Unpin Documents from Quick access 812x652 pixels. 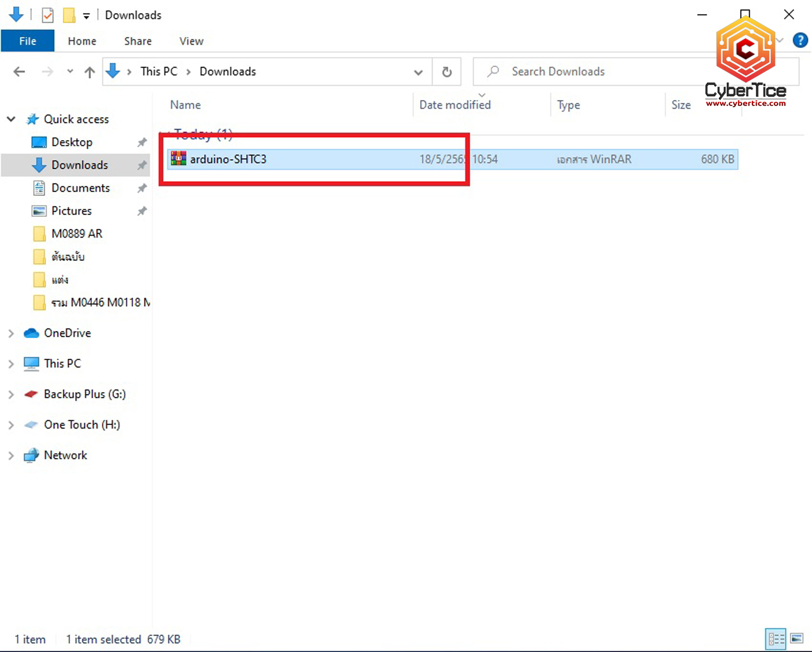point(142,188)
